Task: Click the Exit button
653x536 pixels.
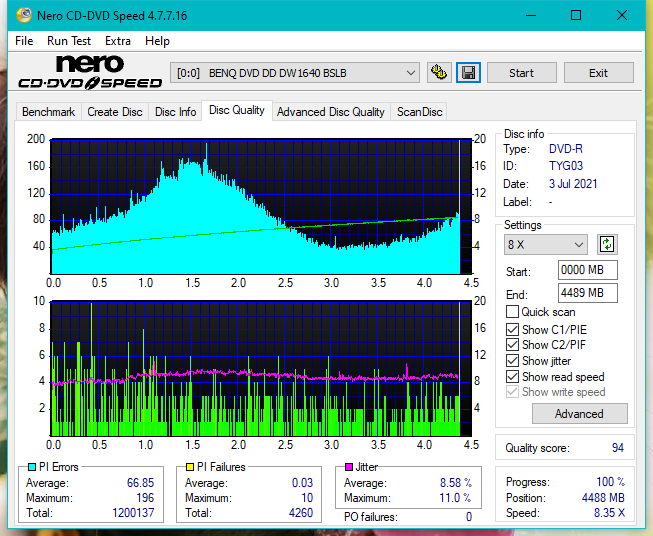Action: coord(598,73)
